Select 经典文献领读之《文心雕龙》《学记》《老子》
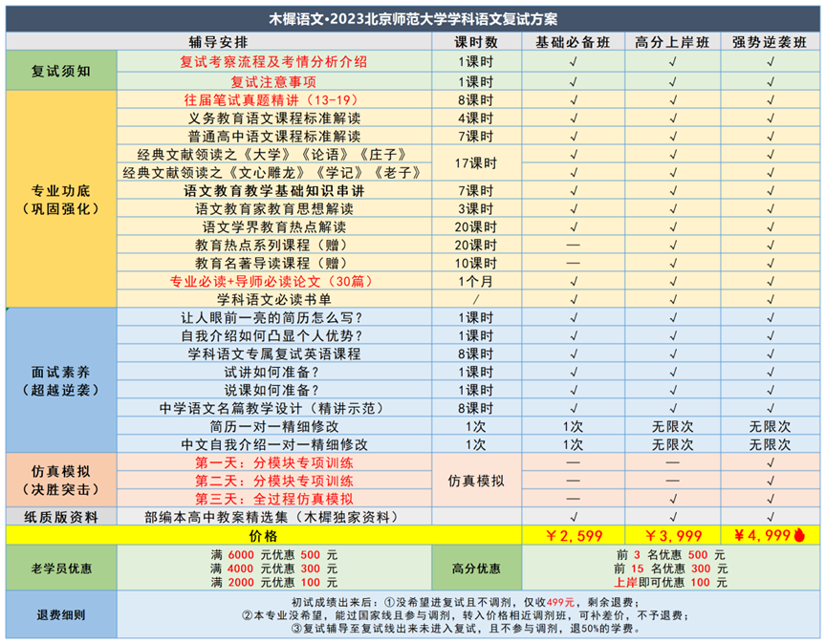 click(x=274, y=172)
